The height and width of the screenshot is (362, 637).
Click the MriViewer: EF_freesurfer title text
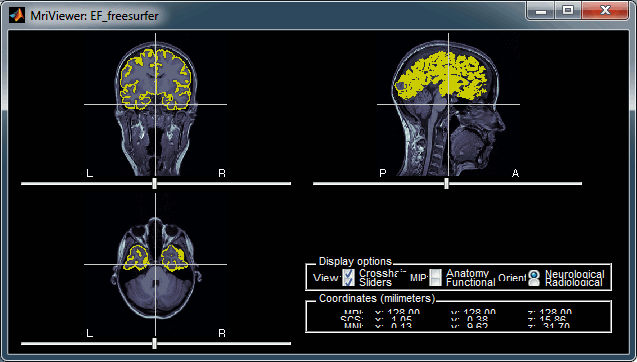[94, 16]
